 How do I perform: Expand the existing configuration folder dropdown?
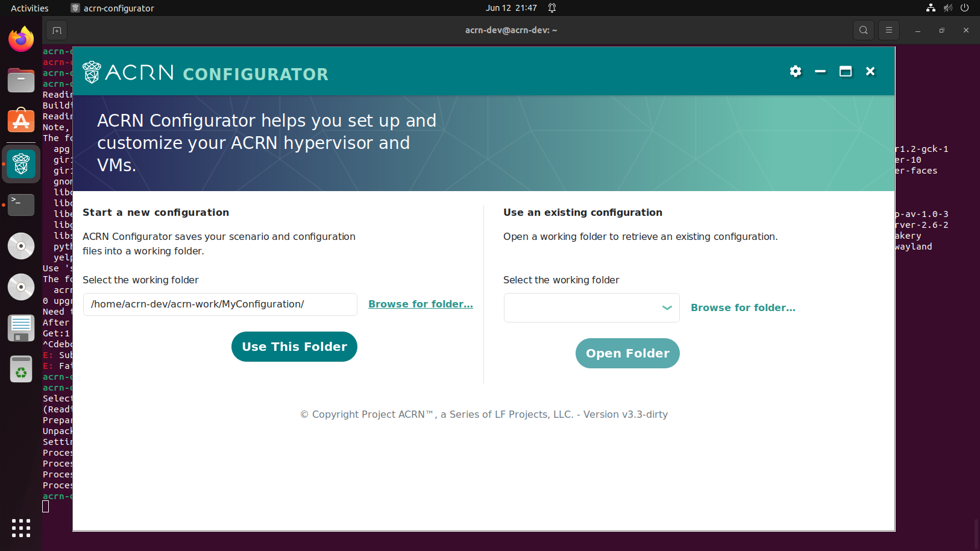click(x=667, y=307)
